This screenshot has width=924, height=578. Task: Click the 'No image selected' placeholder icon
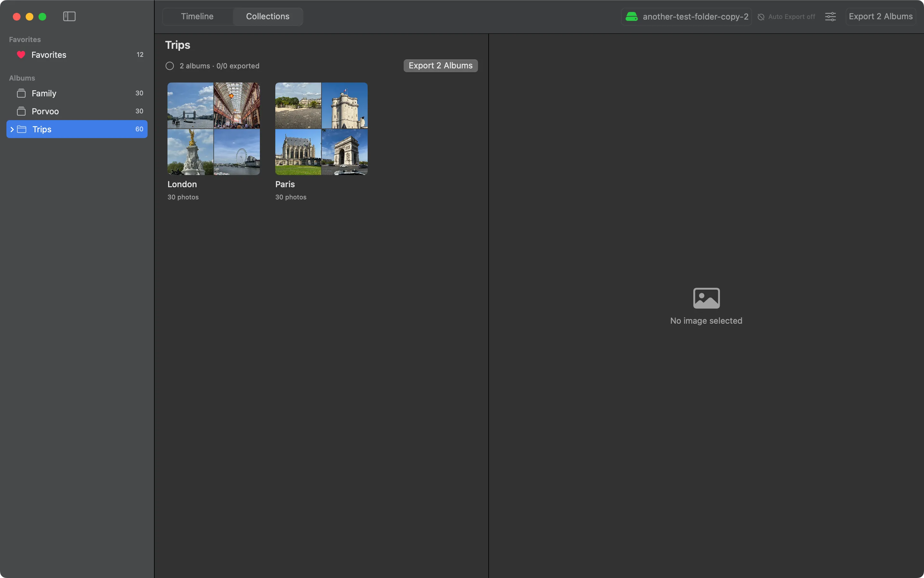pos(706,298)
